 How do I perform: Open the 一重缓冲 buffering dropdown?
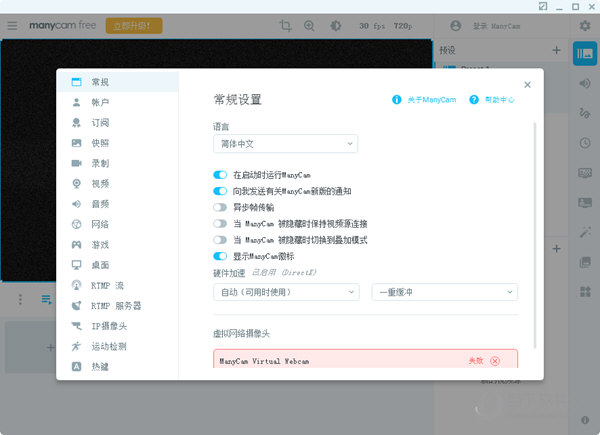(x=445, y=292)
